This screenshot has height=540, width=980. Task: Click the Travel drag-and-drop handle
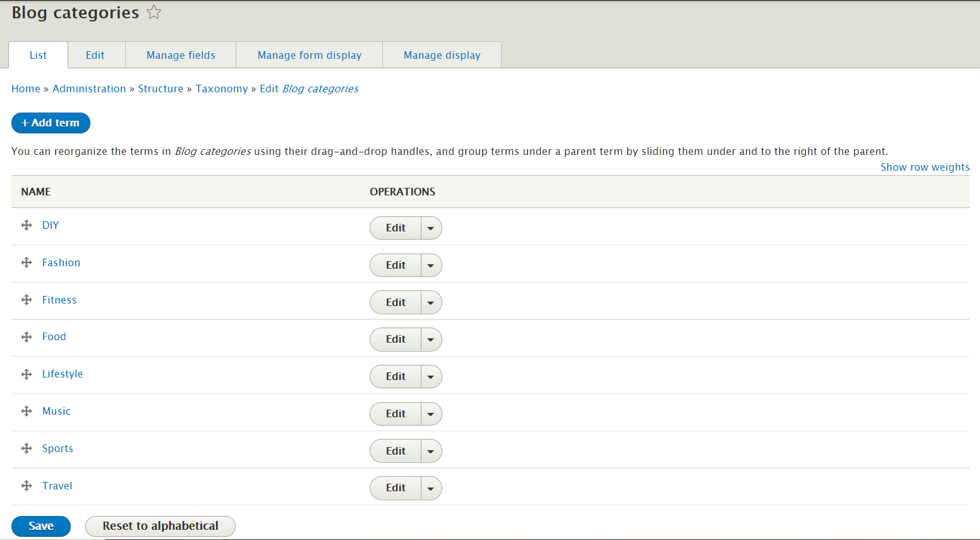pyautogui.click(x=27, y=486)
